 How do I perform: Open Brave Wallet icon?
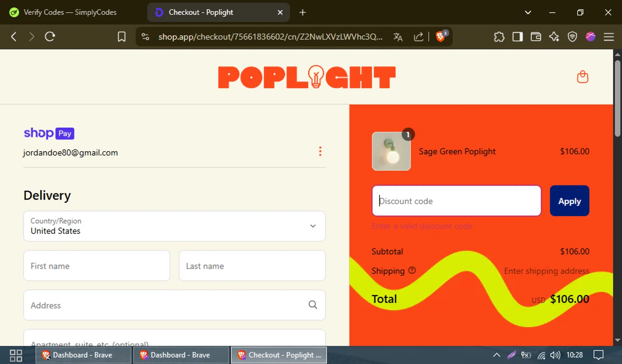[536, 37]
